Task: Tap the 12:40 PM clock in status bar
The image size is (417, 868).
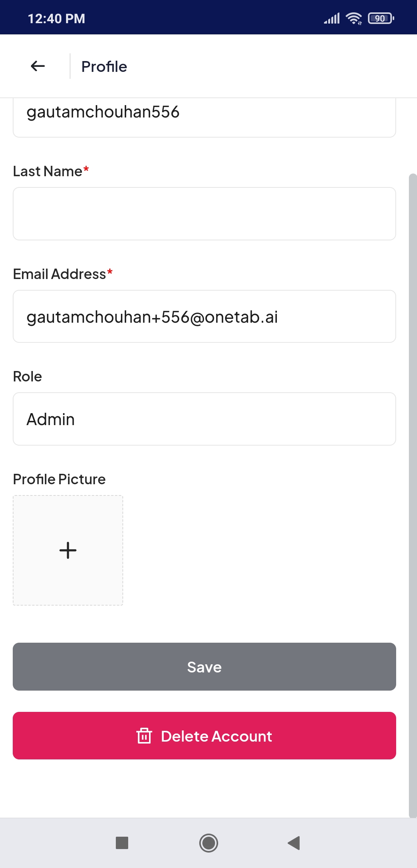Action: coord(56,19)
